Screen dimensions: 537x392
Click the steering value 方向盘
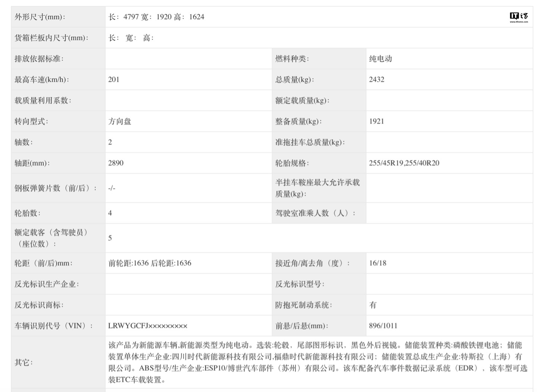coord(120,121)
